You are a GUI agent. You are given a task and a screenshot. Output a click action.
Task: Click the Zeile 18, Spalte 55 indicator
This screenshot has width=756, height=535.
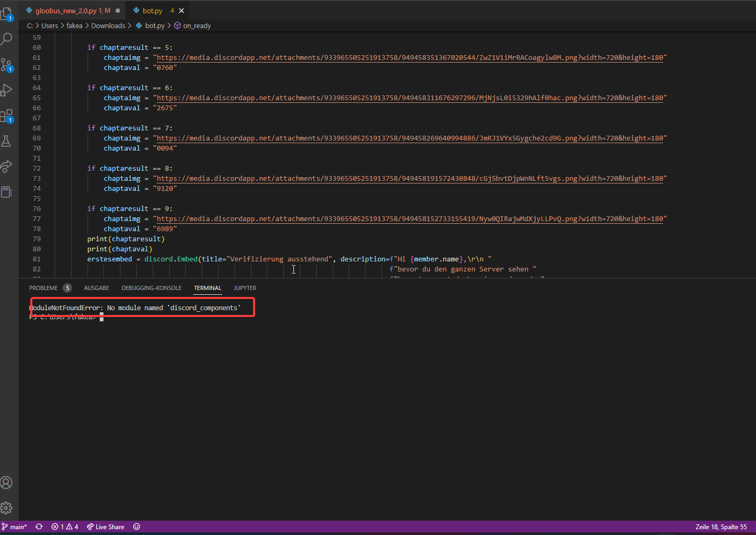[x=720, y=527]
